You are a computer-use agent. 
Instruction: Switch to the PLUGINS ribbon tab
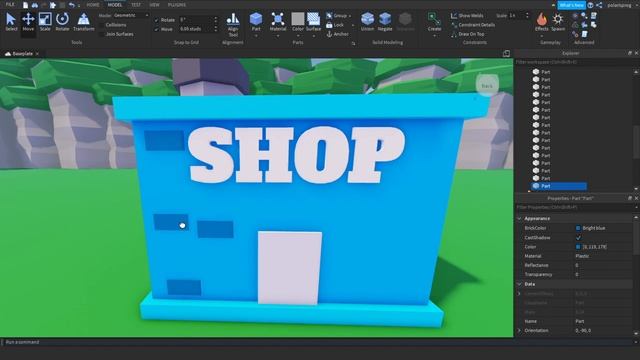point(177,5)
